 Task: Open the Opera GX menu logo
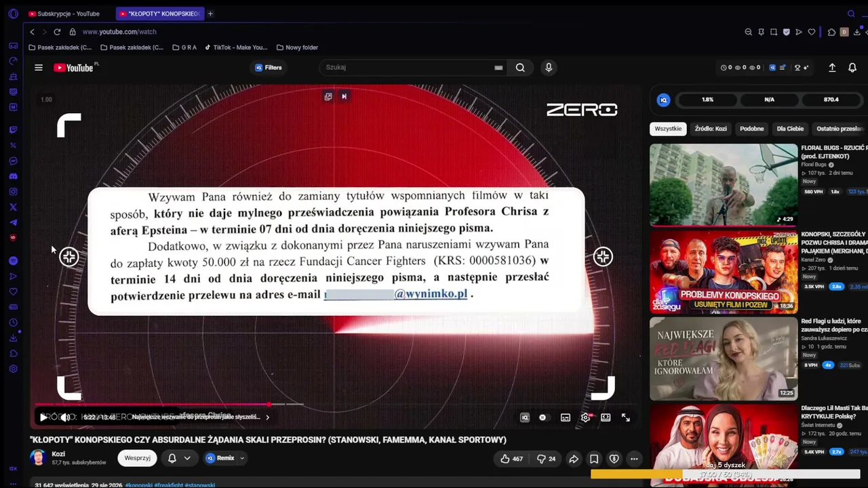13,14
